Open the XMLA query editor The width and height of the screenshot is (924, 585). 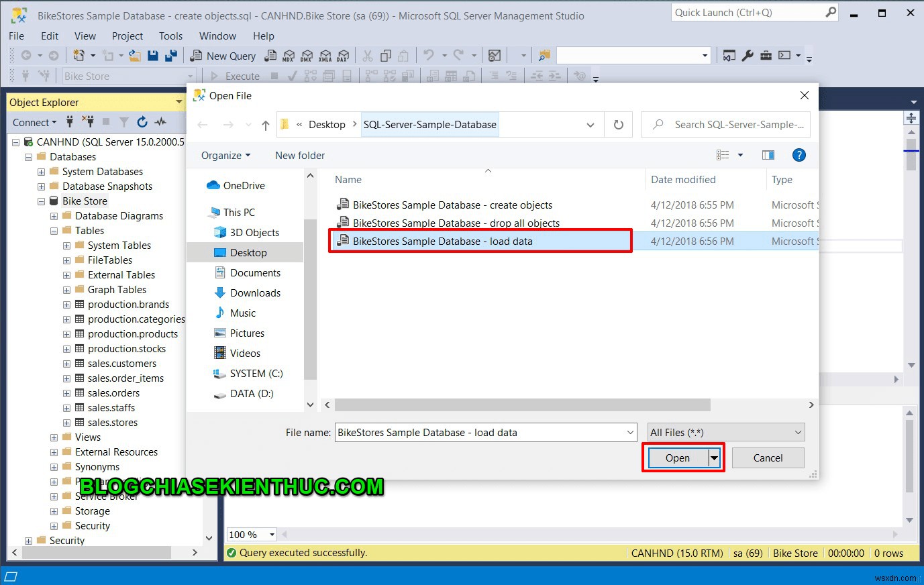(325, 56)
